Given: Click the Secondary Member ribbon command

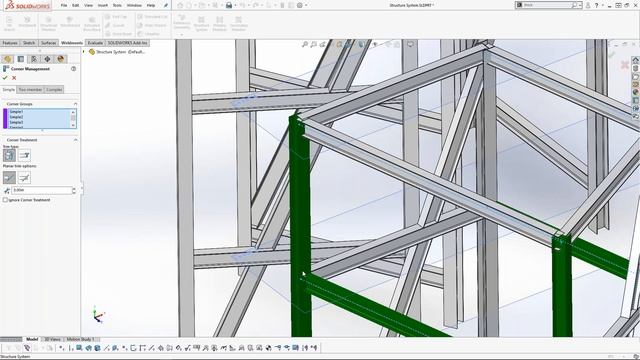Looking at the screenshot, I should (x=239, y=24).
